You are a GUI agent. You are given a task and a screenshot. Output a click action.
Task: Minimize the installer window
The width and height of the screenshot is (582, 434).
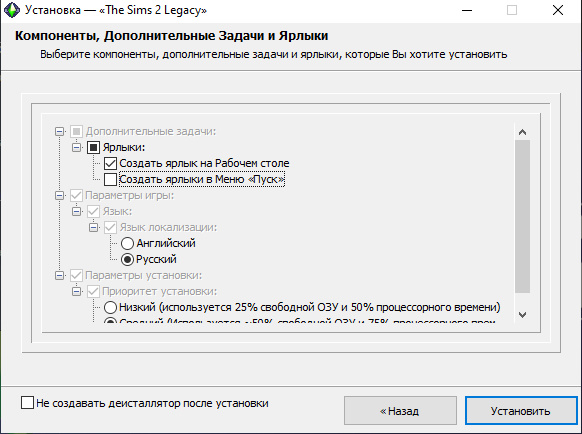click(467, 10)
